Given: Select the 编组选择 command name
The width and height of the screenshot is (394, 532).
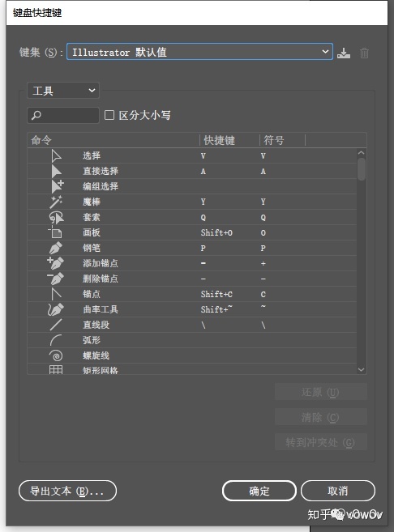Looking at the screenshot, I should pos(101,186).
